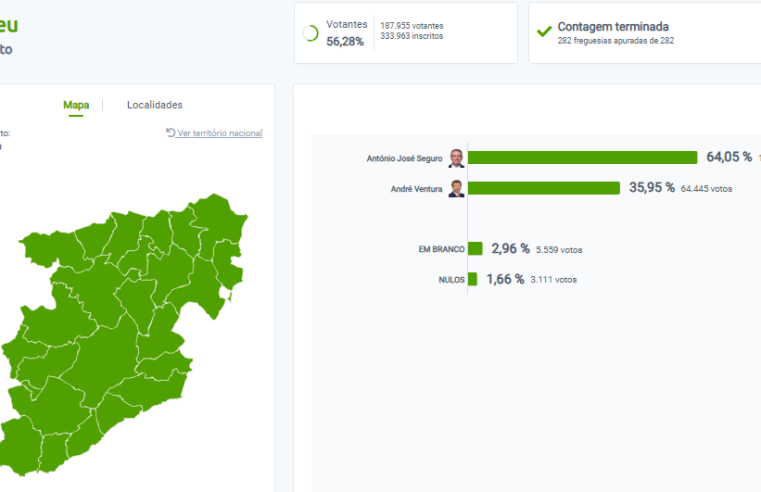Click the 3.111 votos text
The width and height of the screenshot is (761, 492).
pos(554,280)
